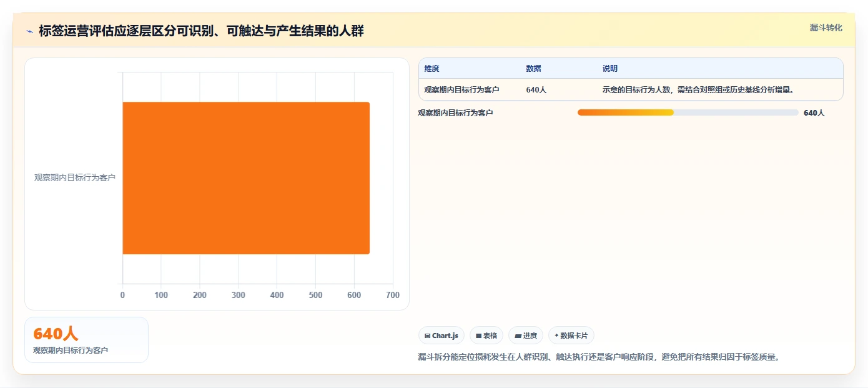
Task: Click the 观察期内目标行为客户 label beside the progress bar
Action: click(x=456, y=113)
